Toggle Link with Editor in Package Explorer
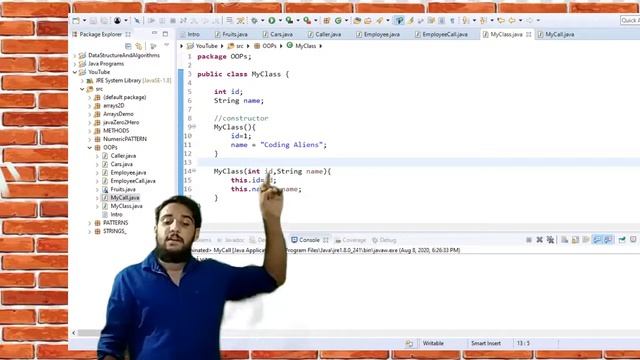 click(139, 46)
